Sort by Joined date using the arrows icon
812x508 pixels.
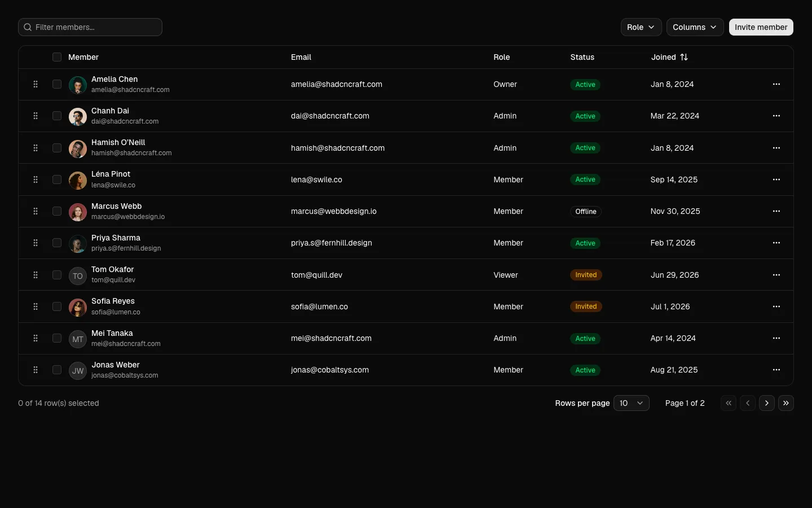pos(684,57)
